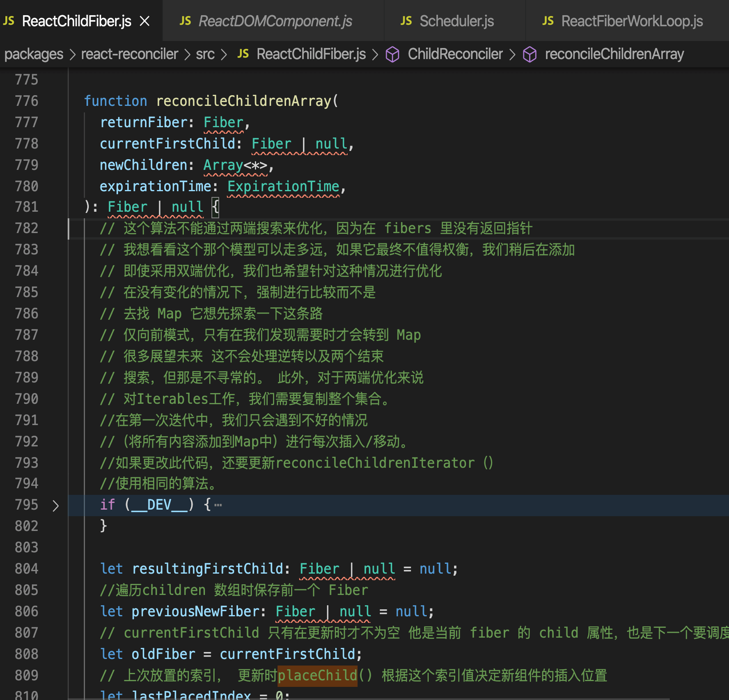The height and width of the screenshot is (700, 729).
Task: Click returnFiber parameter on line 777
Action: 144,122
